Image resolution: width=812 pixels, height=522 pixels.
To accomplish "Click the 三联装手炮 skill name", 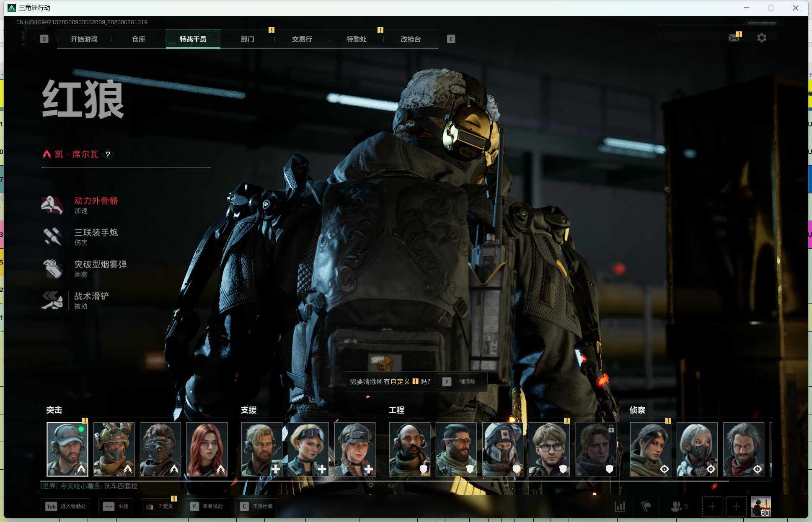I will (x=96, y=232).
